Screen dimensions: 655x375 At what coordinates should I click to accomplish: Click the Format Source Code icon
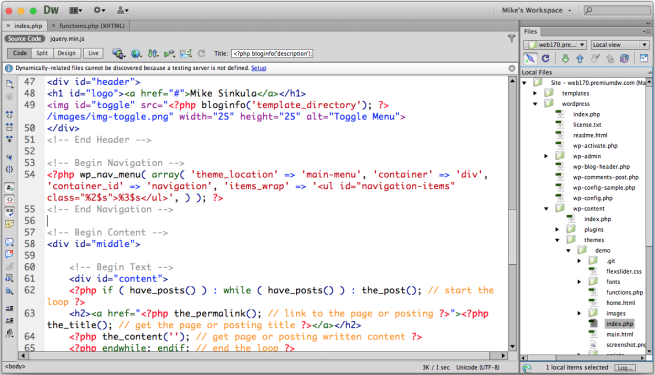tap(9, 333)
